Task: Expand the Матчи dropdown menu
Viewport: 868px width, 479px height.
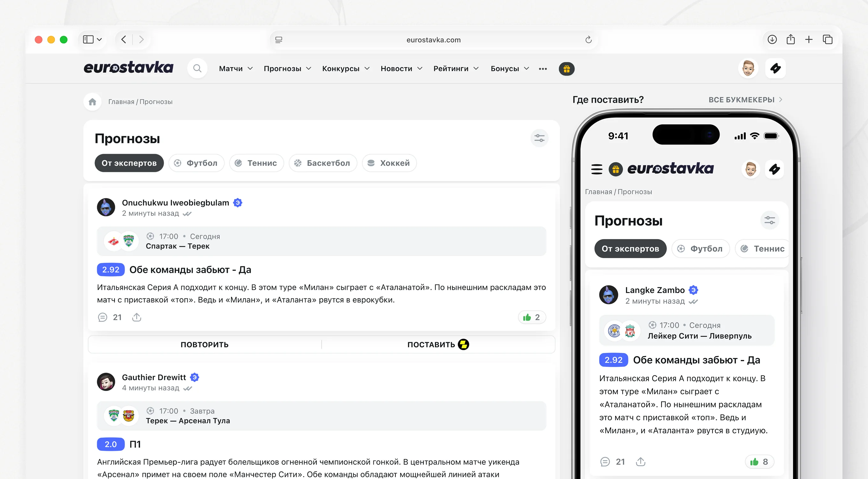Action: tap(236, 69)
